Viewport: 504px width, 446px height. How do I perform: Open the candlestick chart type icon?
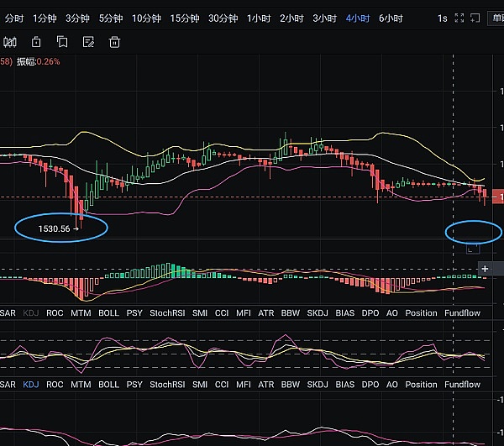click(x=10, y=42)
